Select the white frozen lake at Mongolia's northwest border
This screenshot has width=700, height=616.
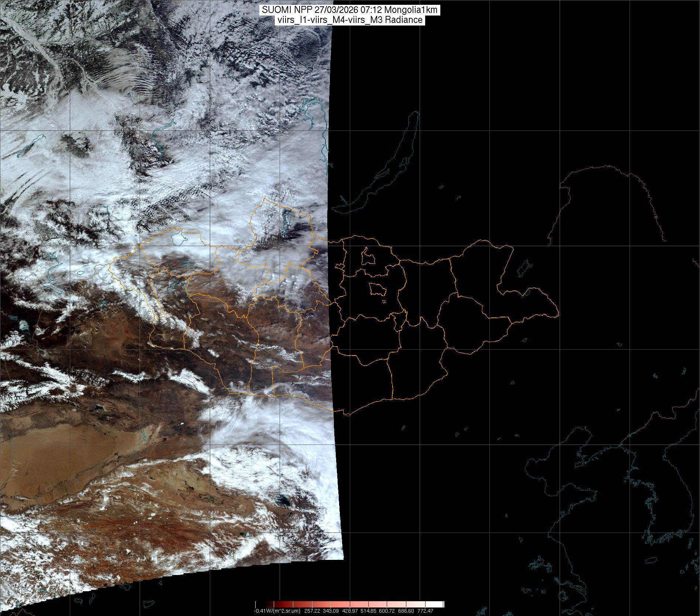pyautogui.click(x=178, y=238)
